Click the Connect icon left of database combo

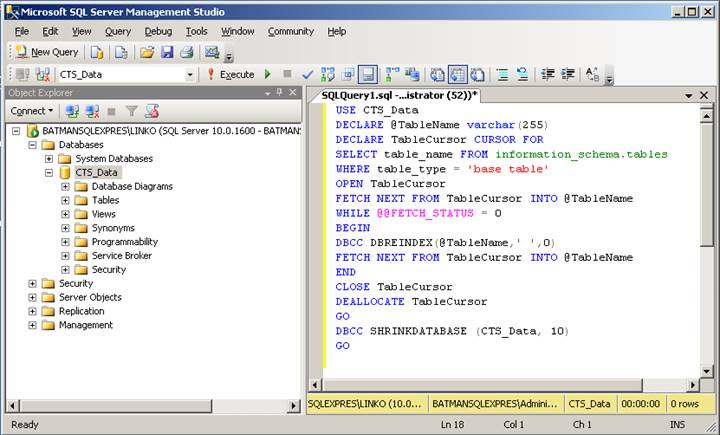tap(22, 74)
